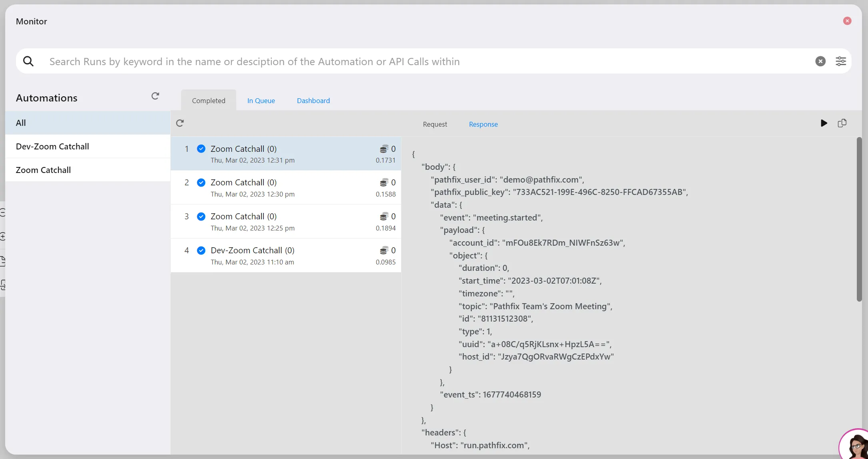Click the "event_ts": 1677740468159 line

(491, 395)
